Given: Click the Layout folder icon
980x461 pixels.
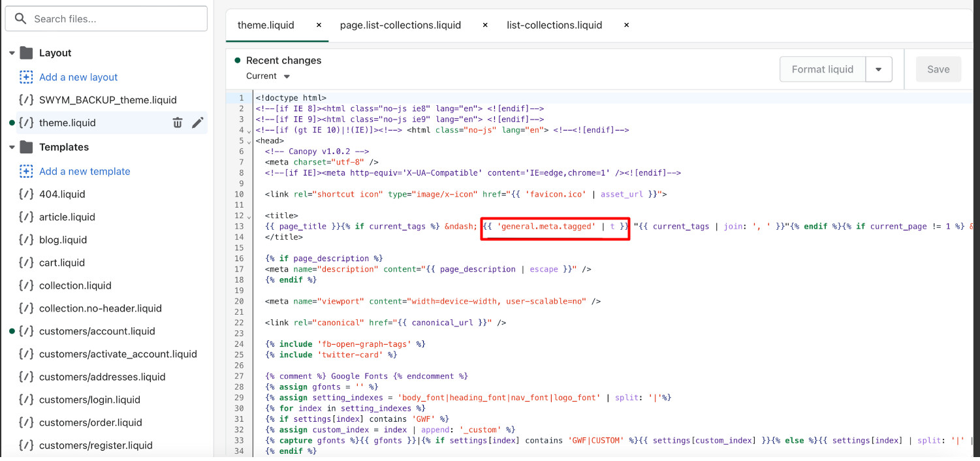Looking at the screenshot, I should click(26, 53).
